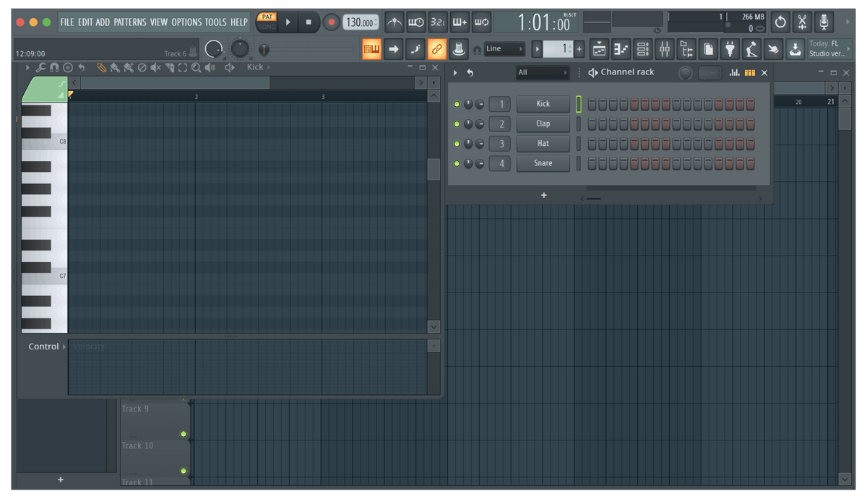Select the Draw (pencil) tool in piano roll

tap(102, 67)
